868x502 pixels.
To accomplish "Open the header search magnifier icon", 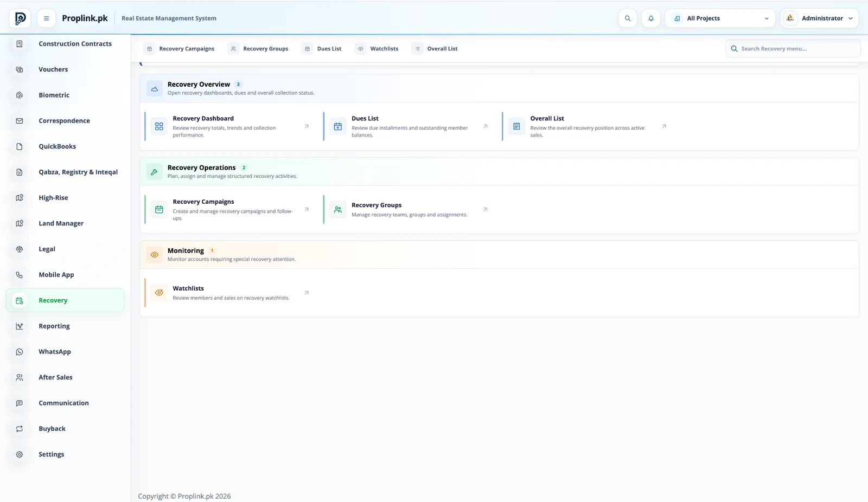I will 628,18.
